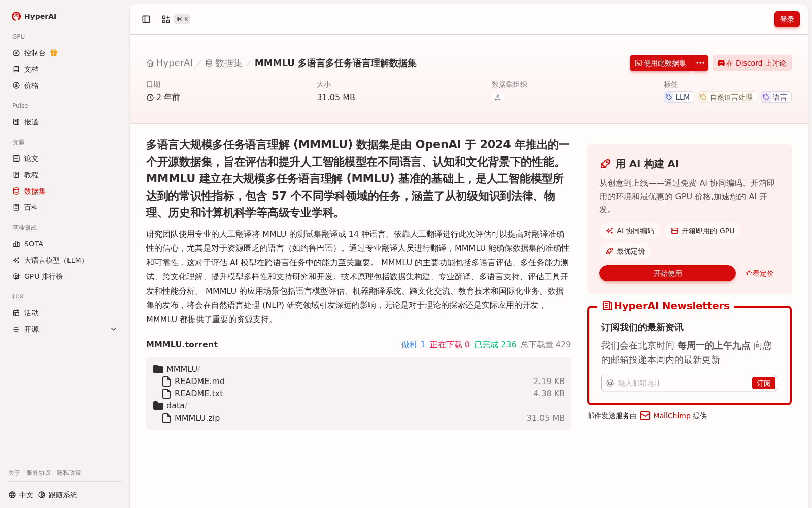Viewport: 812px width, 508px height.
Task: Click the 31.05 MB size value under 大小
Action: (x=336, y=97)
